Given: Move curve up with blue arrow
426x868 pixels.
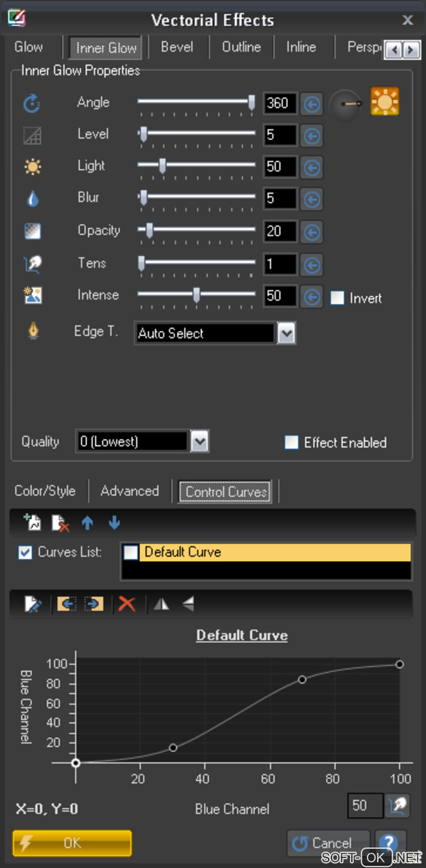Looking at the screenshot, I should (87, 522).
